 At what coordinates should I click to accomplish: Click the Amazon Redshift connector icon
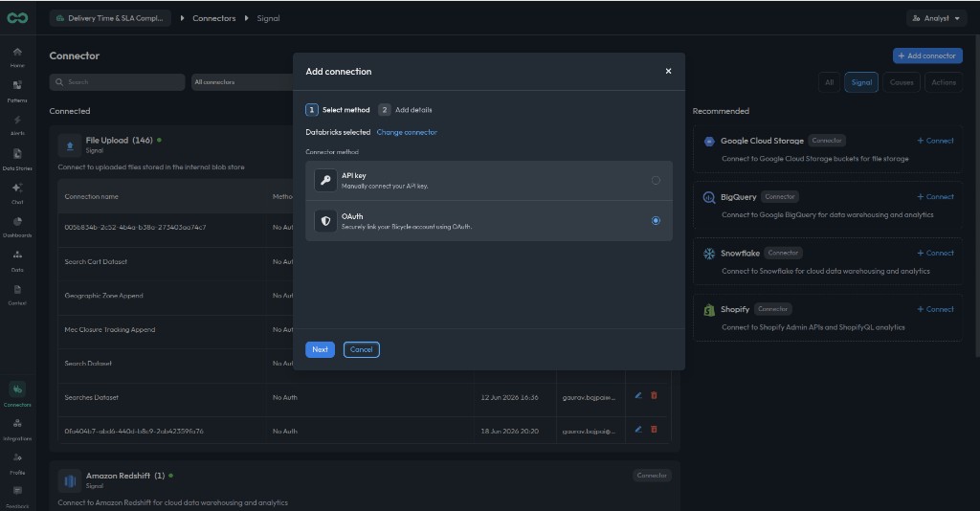(x=69, y=481)
